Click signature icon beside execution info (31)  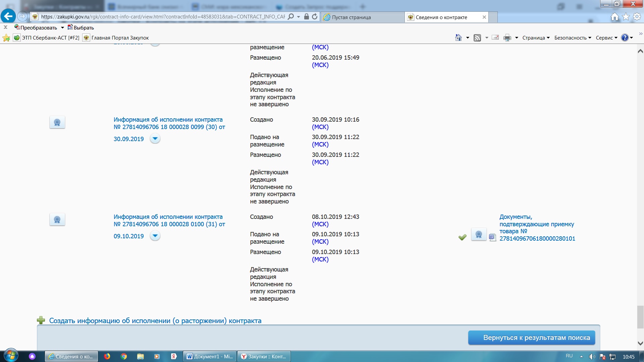(57, 220)
